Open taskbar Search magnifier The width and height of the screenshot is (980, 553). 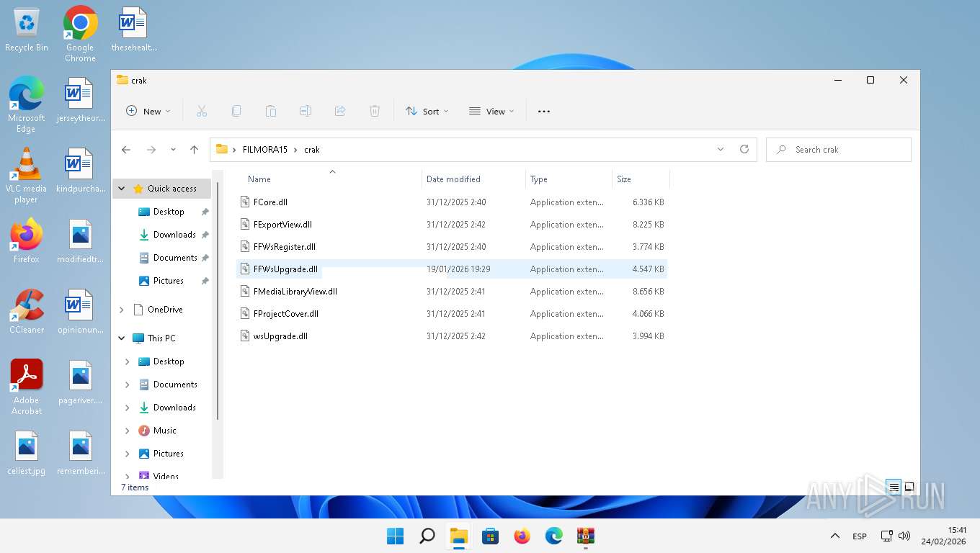click(427, 536)
